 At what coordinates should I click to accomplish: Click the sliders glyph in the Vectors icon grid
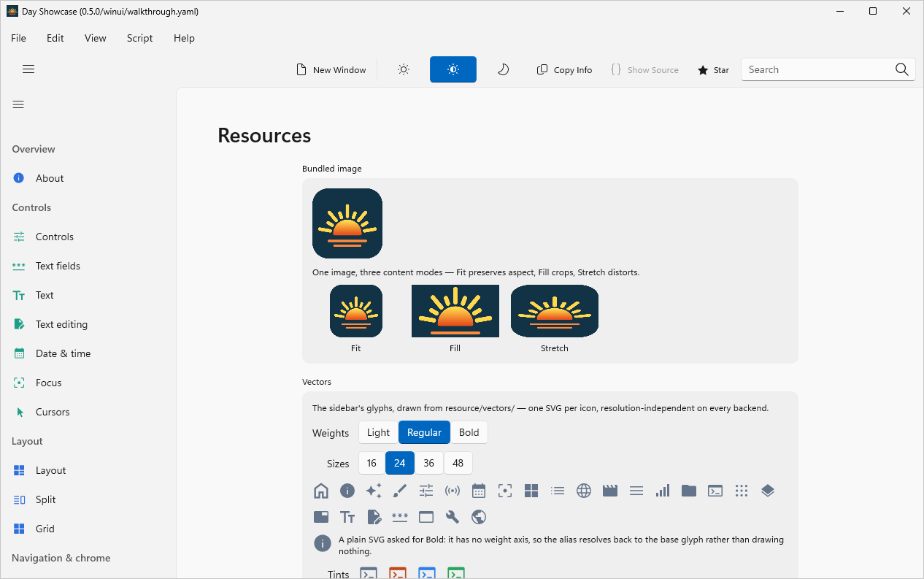[x=426, y=491]
